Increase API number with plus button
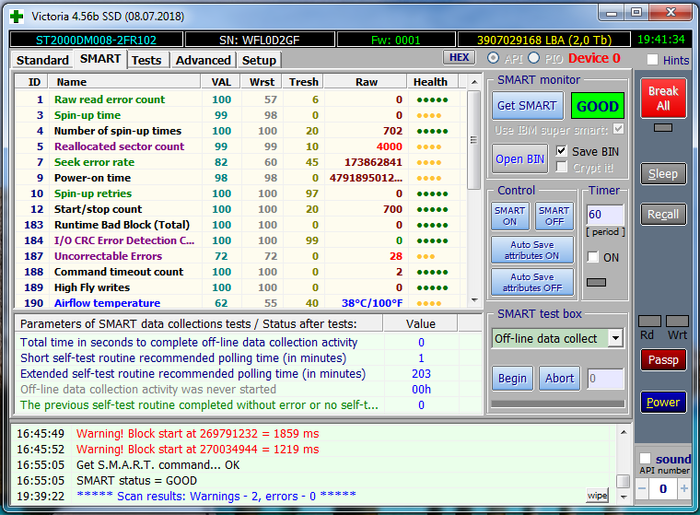 (684, 489)
